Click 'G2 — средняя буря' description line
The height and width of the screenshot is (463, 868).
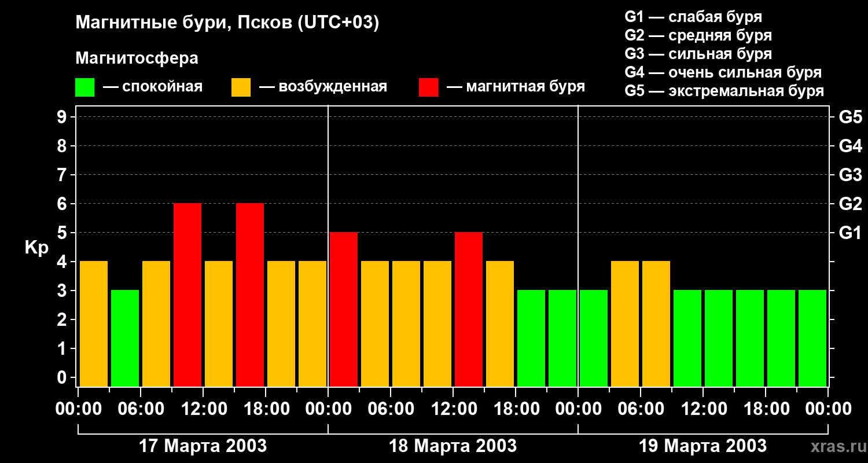[x=698, y=35]
